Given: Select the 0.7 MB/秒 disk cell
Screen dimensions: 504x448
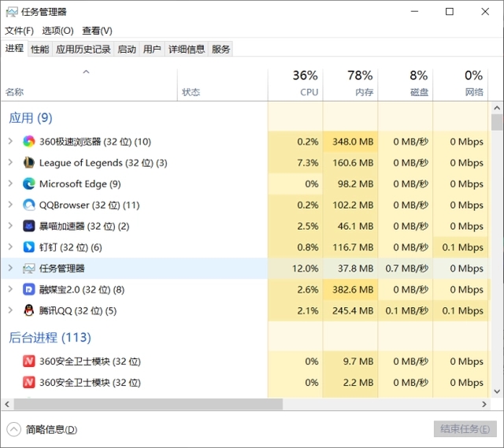Looking at the screenshot, I should pyautogui.click(x=406, y=268).
